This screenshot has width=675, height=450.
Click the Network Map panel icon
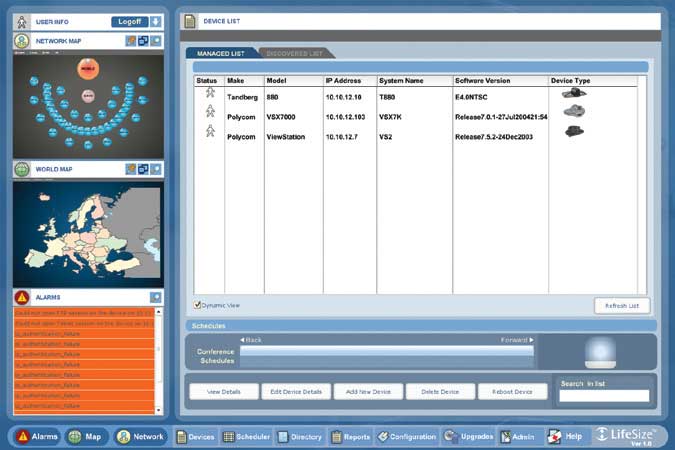(22, 41)
